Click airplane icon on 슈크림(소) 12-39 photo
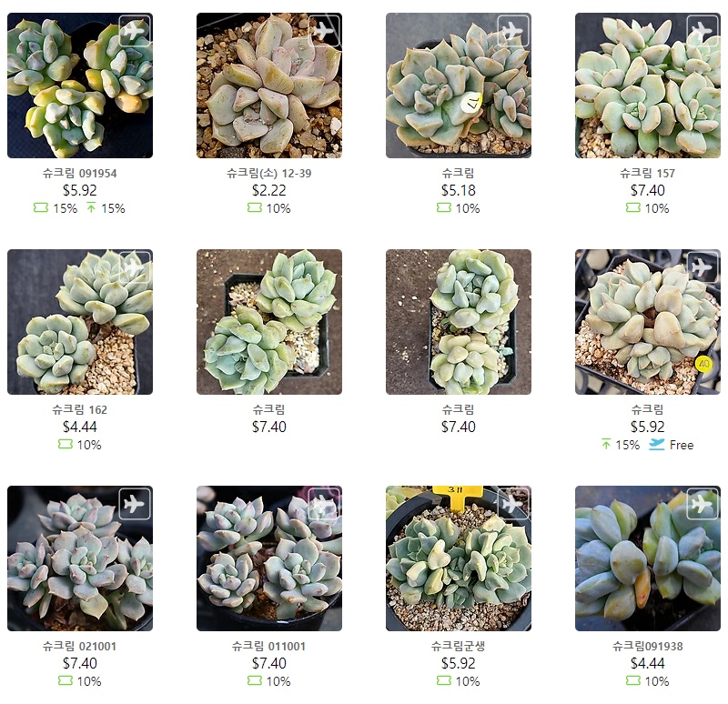Viewport: 728px width, 704px height. (x=324, y=31)
